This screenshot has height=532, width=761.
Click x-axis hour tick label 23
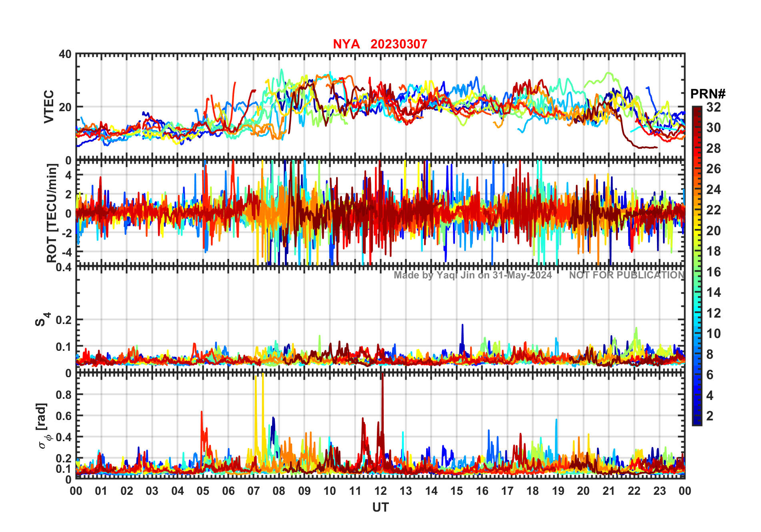click(x=660, y=491)
